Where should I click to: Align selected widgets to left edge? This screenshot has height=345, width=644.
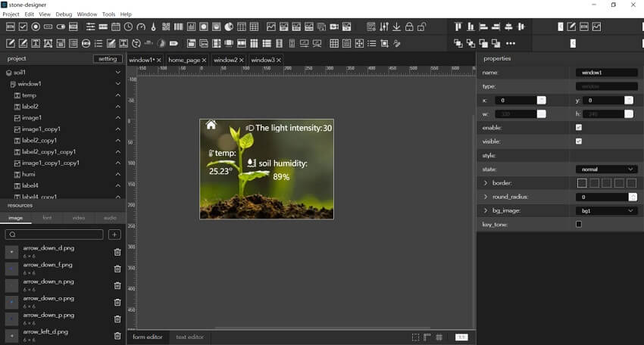coord(483,26)
